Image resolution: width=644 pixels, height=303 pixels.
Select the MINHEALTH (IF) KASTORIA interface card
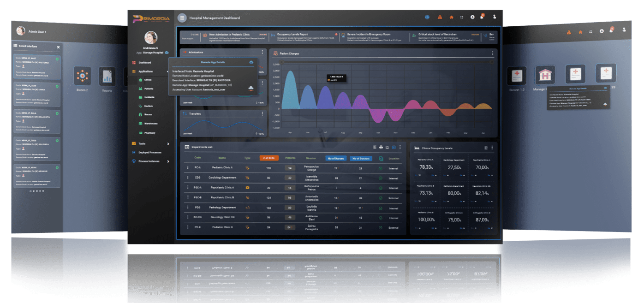pyautogui.click(x=37, y=65)
